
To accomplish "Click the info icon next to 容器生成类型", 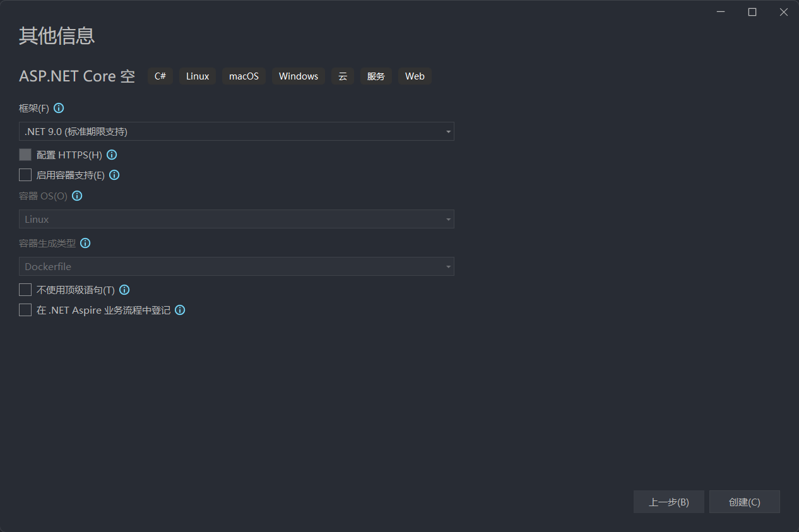I will [85, 243].
